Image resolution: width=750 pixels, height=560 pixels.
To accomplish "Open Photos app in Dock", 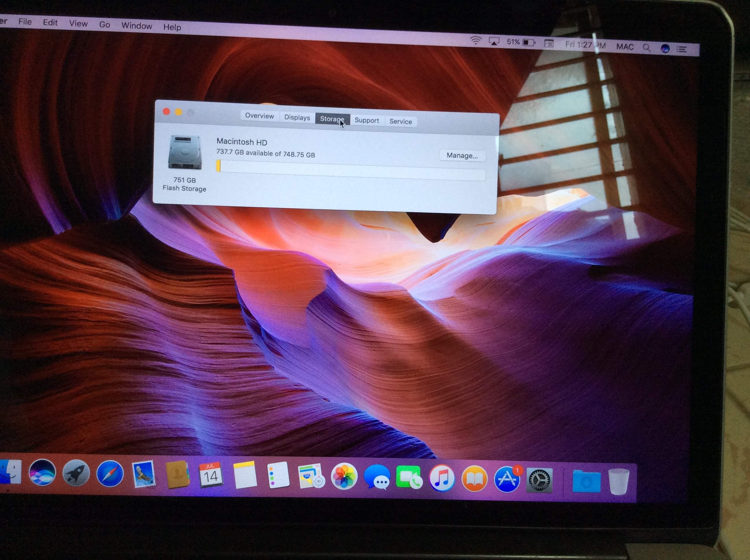I will point(344,477).
